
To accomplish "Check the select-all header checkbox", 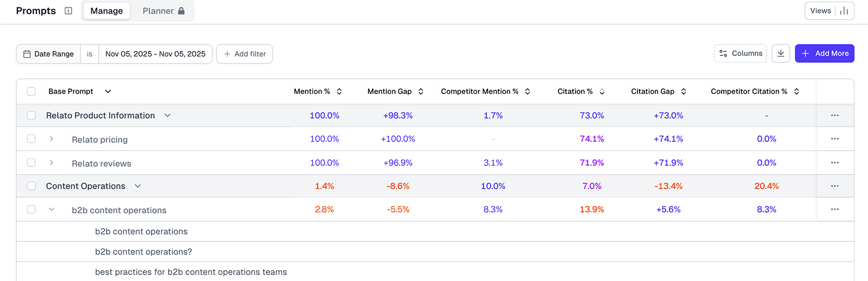I will click(x=31, y=92).
